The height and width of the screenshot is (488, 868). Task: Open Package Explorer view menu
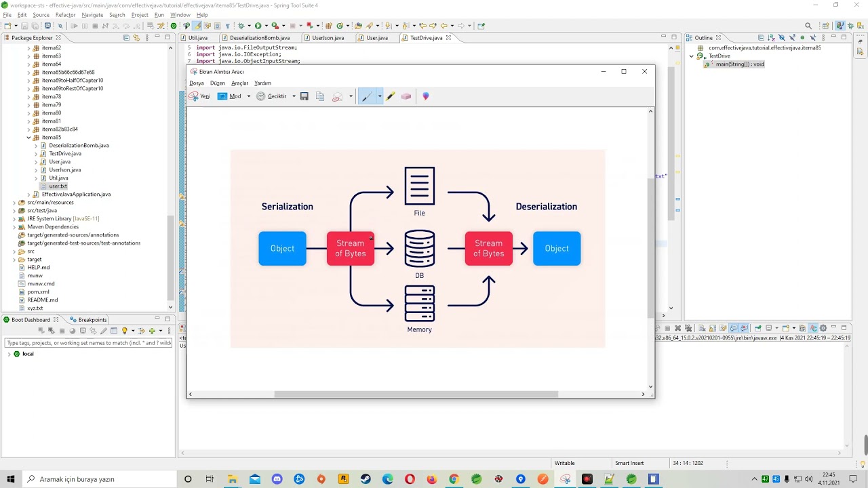147,38
